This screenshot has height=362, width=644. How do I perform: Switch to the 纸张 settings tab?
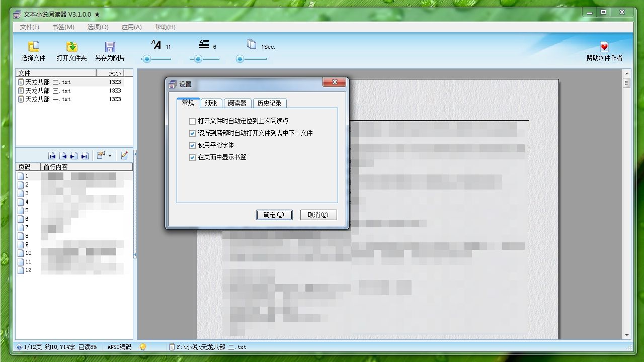tap(211, 103)
